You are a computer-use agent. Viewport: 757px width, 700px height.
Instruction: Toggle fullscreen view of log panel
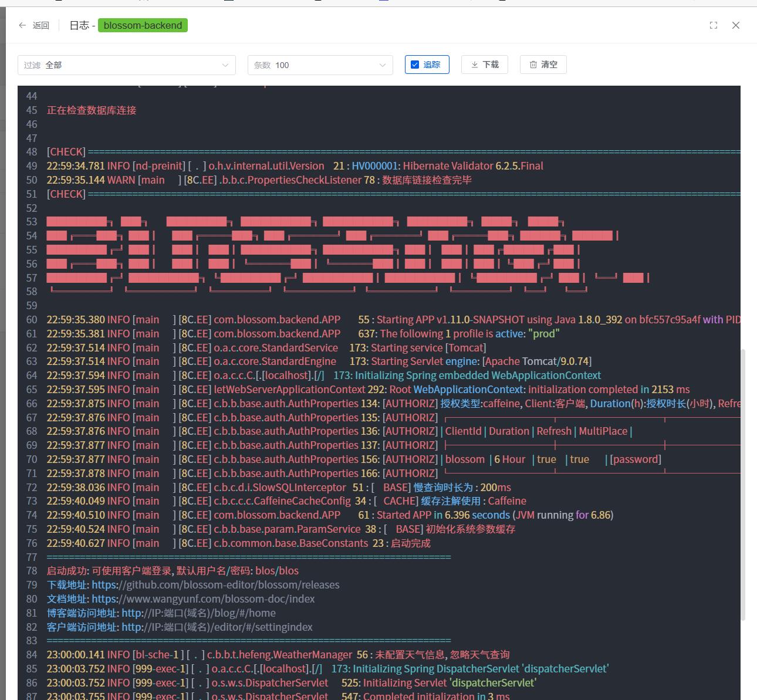pos(714,25)
